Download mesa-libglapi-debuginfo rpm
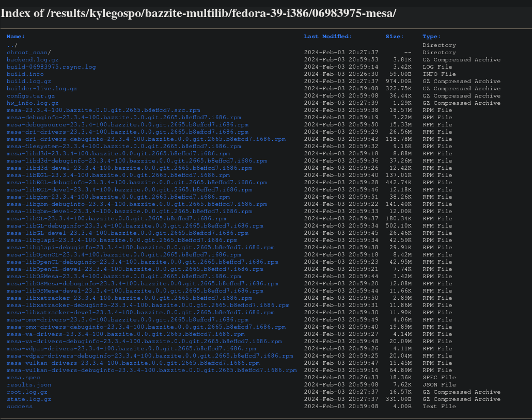 (x=140, y=248)
